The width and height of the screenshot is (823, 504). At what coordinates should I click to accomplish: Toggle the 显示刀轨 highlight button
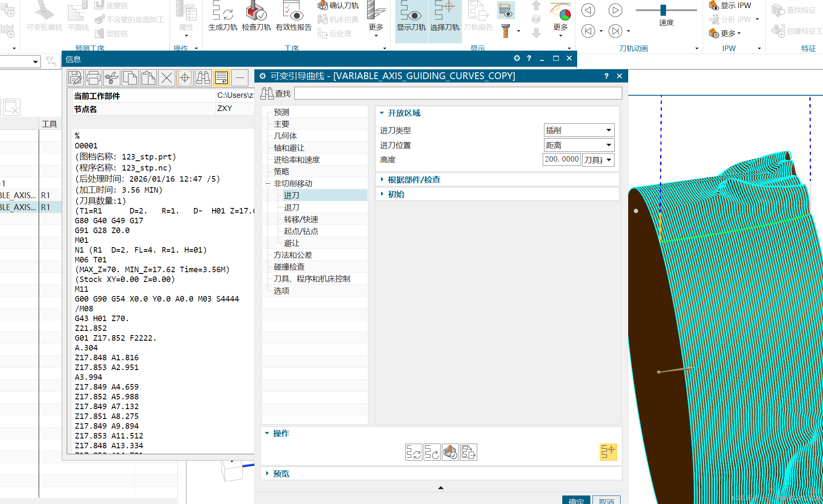(411, 17)
